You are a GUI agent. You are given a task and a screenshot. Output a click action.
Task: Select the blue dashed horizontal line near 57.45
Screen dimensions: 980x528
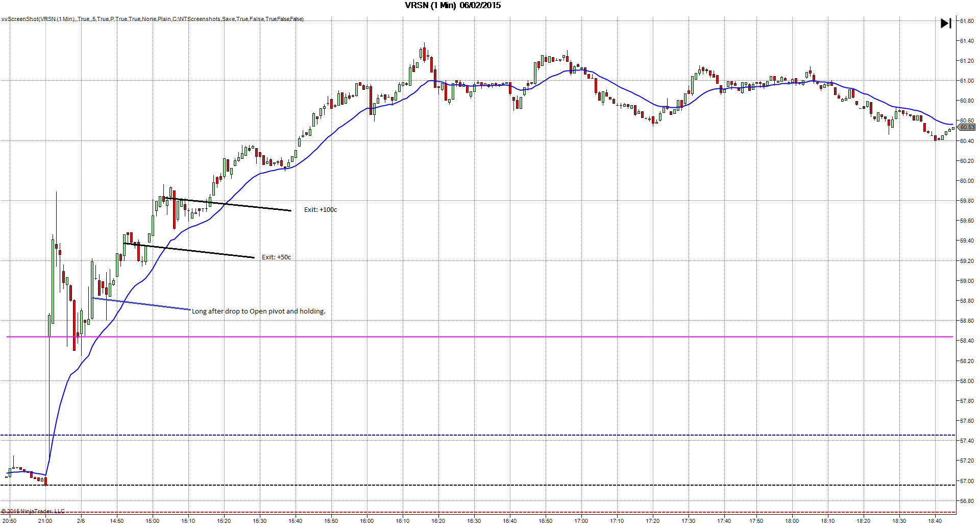[477, 435]
